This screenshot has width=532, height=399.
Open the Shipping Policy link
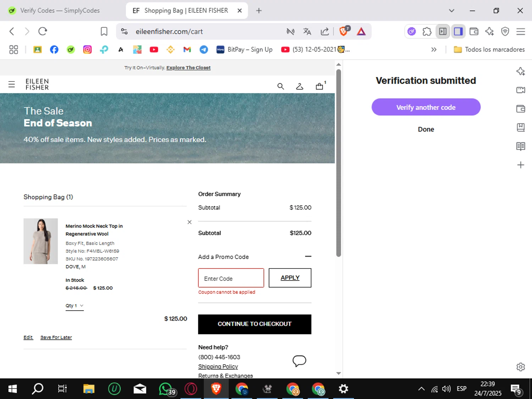coord(218,366)
